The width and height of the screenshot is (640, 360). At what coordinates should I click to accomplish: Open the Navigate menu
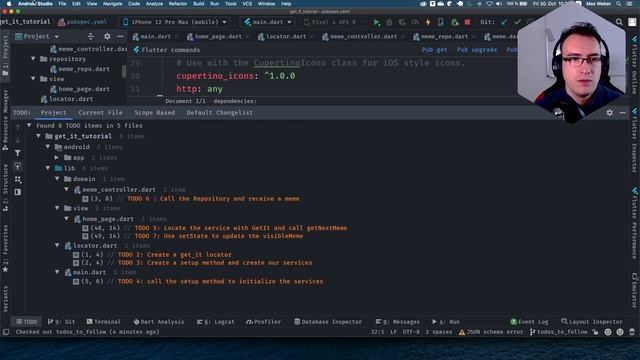click(112, 4)
